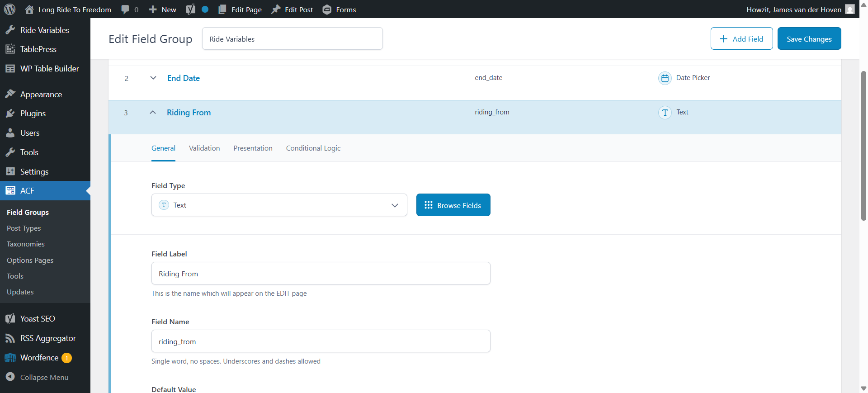
Task: Click the Users person icon
Action: 10,133
